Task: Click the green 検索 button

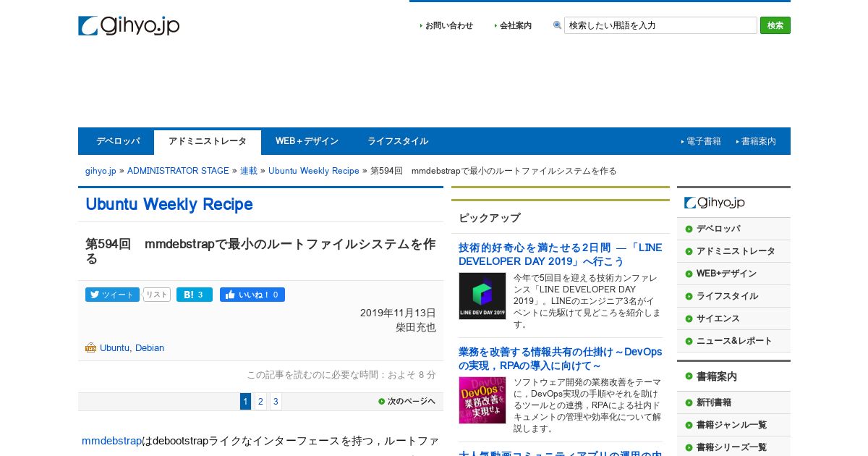Action: click(775, 25)
